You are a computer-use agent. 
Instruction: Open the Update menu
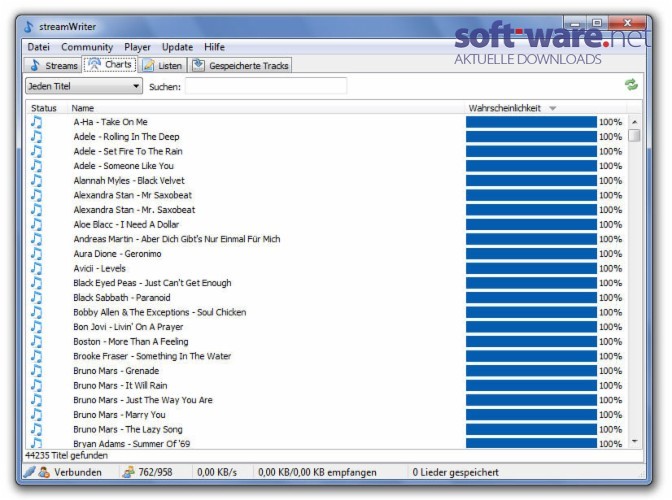[x=177, y=47]
